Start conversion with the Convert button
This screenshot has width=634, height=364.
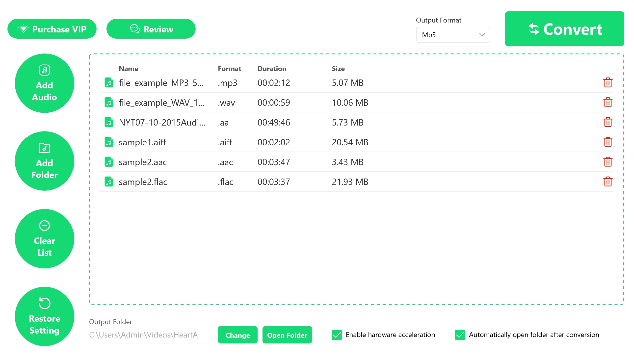coord(564,29)
